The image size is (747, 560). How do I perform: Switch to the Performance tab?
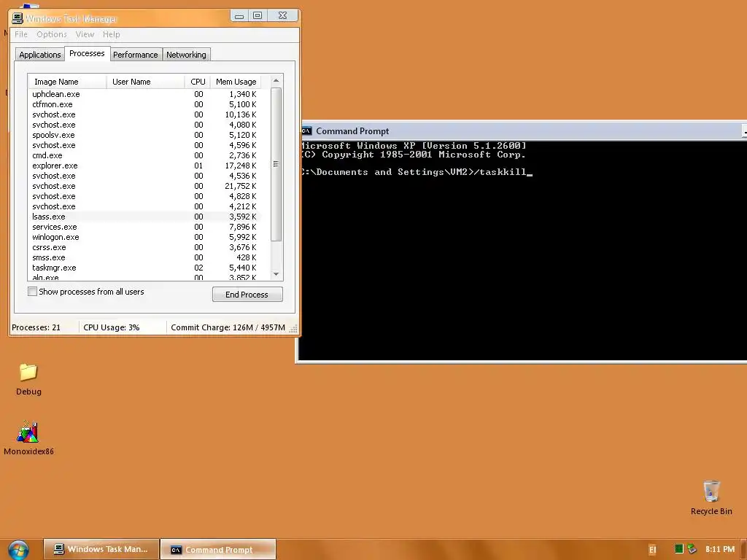point(135,55)
